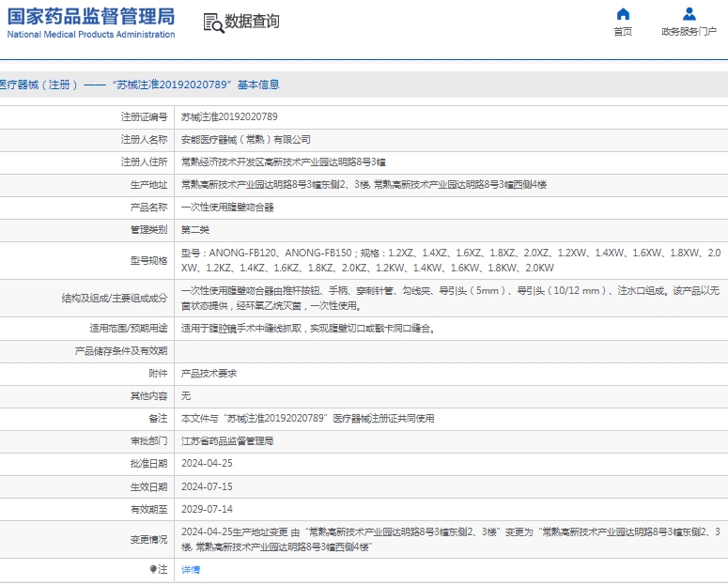Click the 数据查询 heading text

(252, 22)
